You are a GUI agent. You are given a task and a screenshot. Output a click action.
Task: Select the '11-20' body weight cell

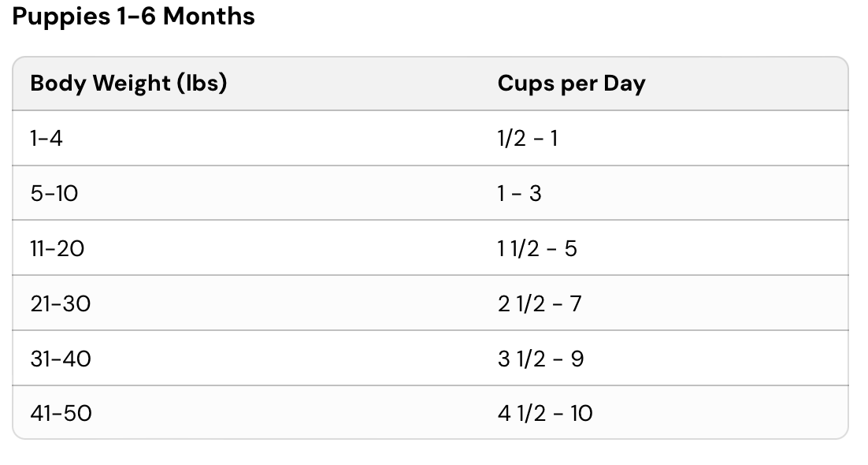pyautogui.click(x=57, y=249)
